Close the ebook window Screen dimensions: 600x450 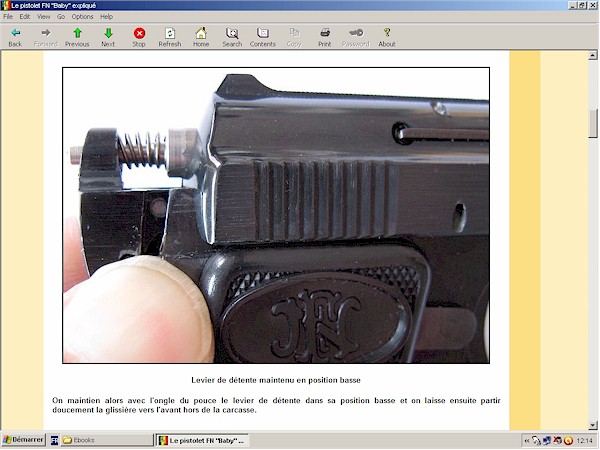tap(592, 5)
